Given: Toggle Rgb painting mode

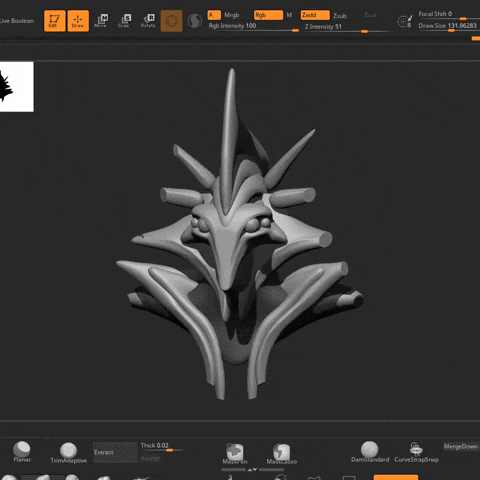Looking at the screenshot, I should (268, 15).
